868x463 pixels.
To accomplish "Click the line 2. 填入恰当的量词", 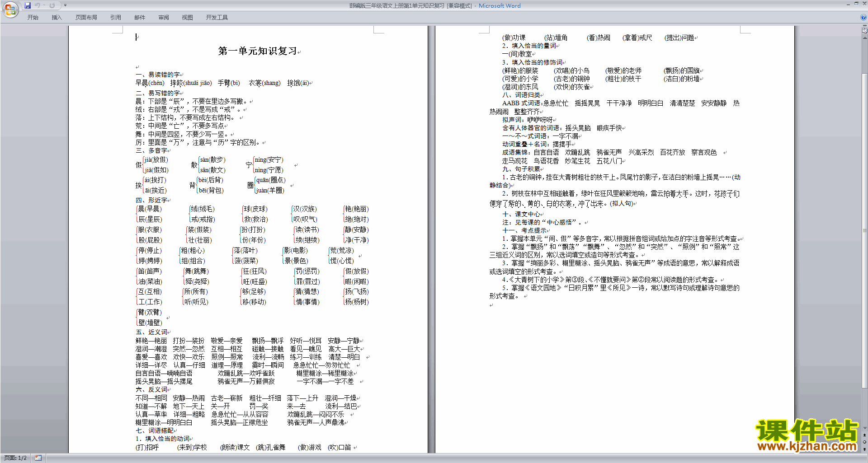I will (529, 46).
